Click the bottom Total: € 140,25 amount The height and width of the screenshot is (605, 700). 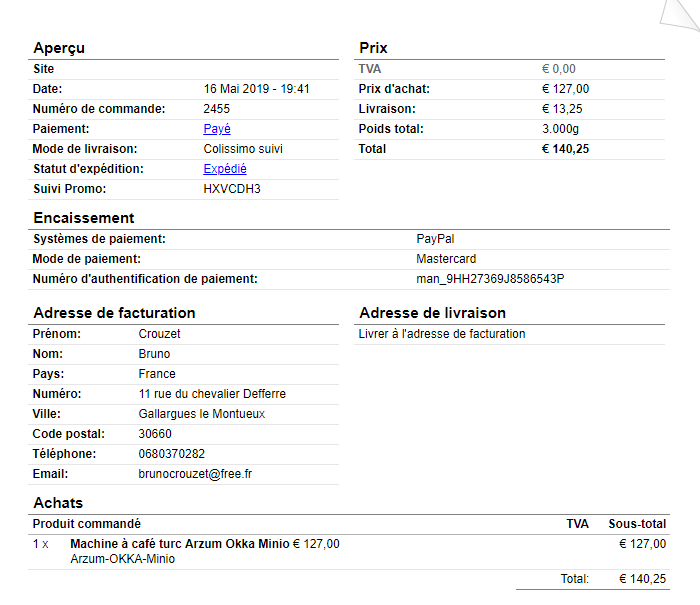(x=642, y=579)
